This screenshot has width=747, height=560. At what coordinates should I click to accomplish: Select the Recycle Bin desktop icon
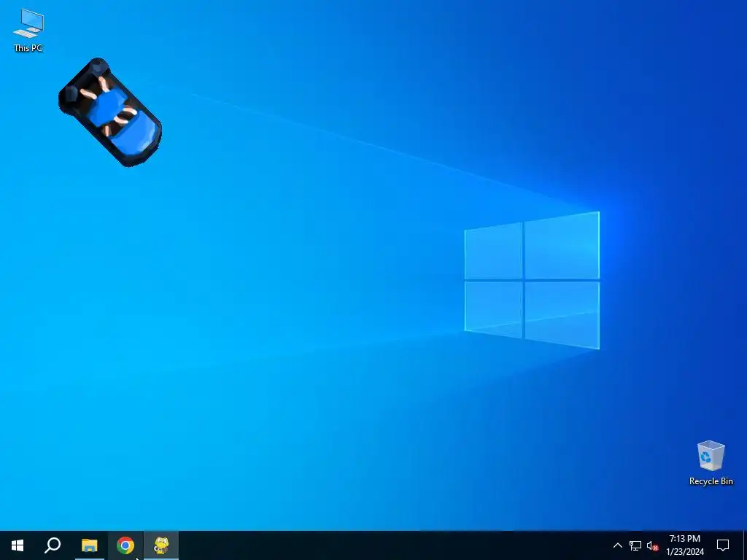click(x=711, y=463)
